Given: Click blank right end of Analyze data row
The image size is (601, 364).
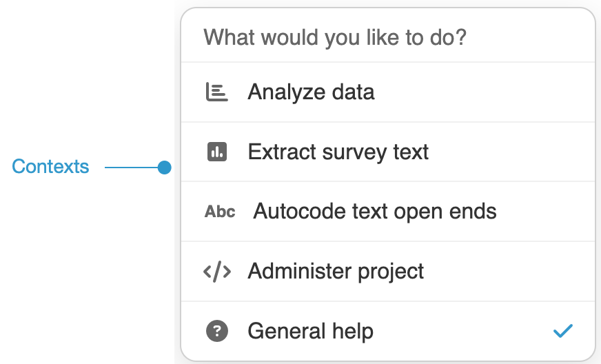Looking at the screenshot, I should (x=524, y=92).
